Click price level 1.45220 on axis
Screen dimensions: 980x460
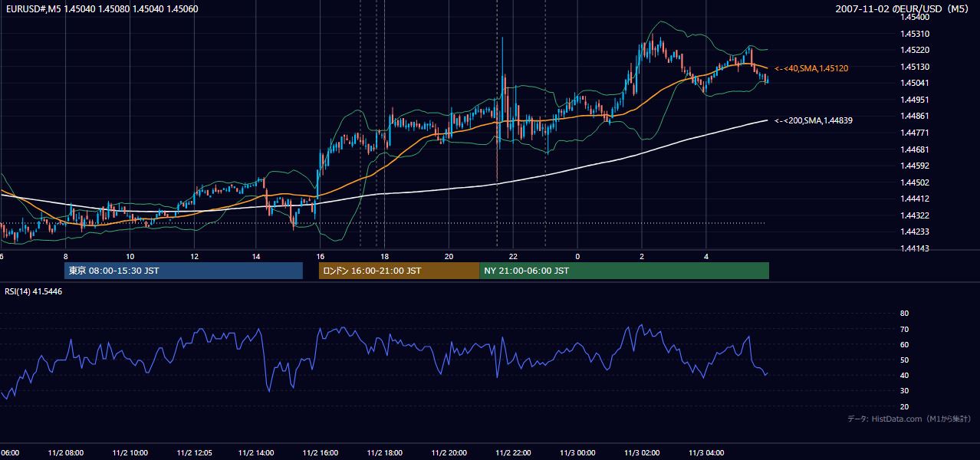click(x=915, y=50)
